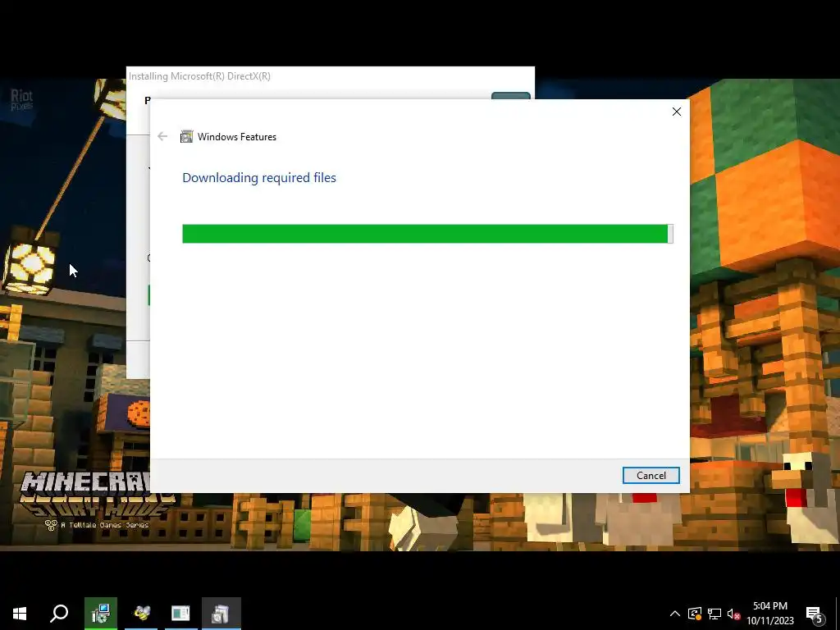Open the Windows Start menu
This screenshot has width=840, height=630.
point(20,614)
